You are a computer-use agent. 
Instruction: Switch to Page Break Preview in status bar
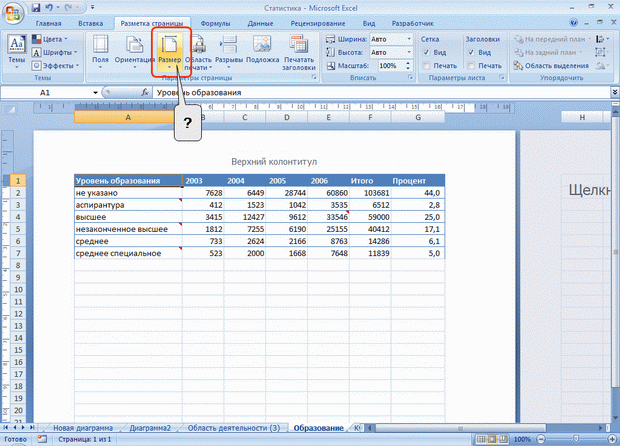pyautogui.click(x=503, y=439)
